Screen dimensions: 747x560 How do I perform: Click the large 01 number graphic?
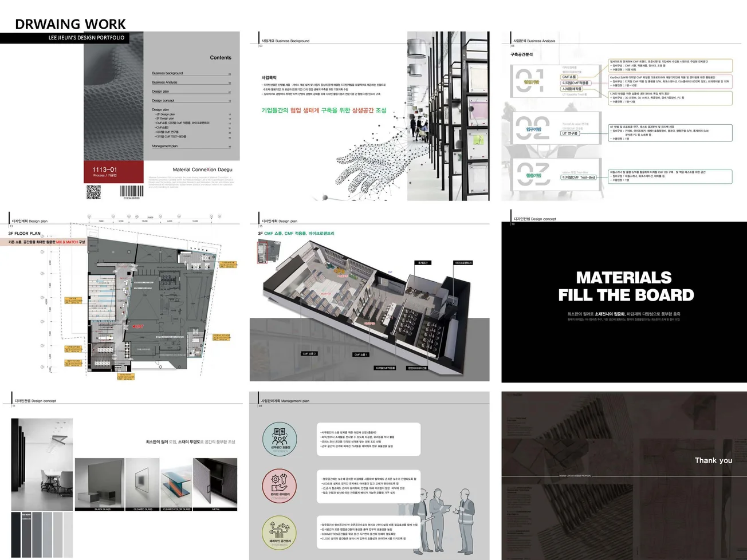pyautogui.click(x=530, y=81)
